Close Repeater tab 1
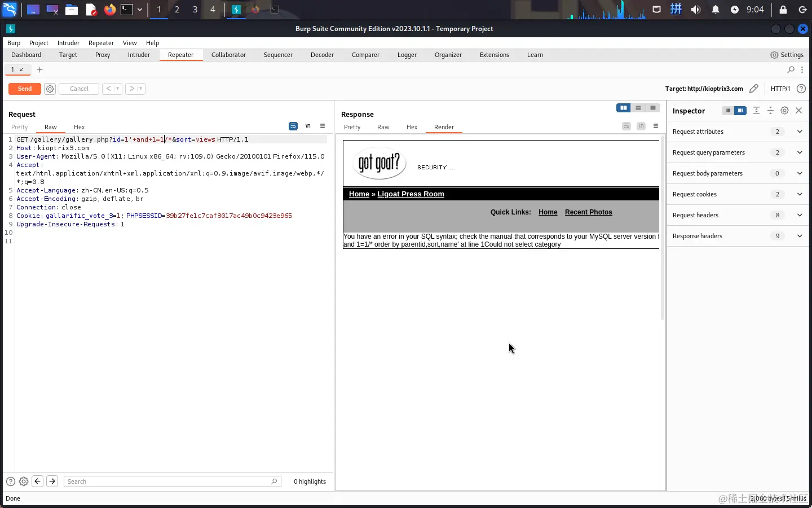Screen dimensions: 812x508 [x=21, y=69]
